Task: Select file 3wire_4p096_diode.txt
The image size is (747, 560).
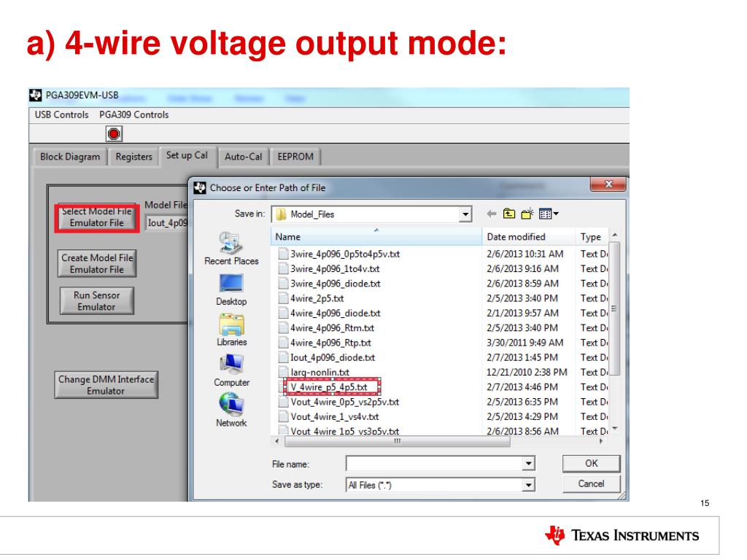Action: [336, 284]
